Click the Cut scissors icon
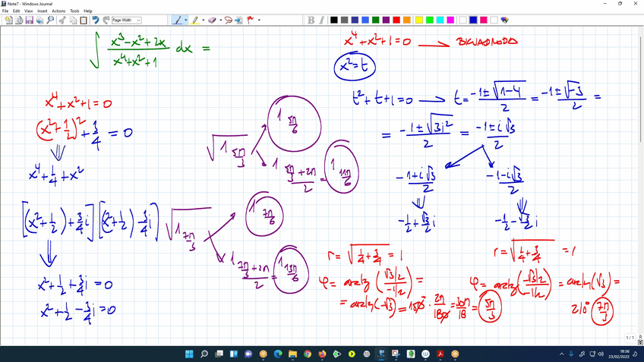This screenshot has height=362, width=644. tap(62, 20)
